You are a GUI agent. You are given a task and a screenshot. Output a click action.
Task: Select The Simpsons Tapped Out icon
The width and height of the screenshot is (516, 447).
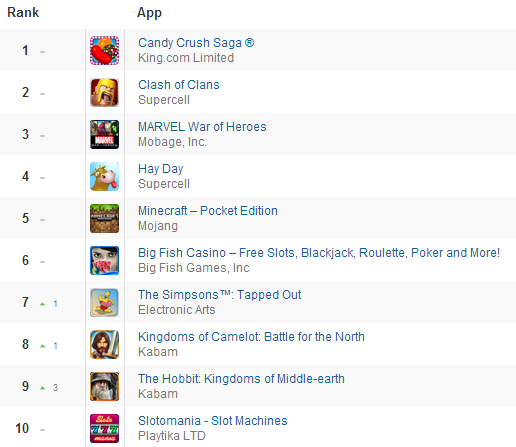pos(104,302)
